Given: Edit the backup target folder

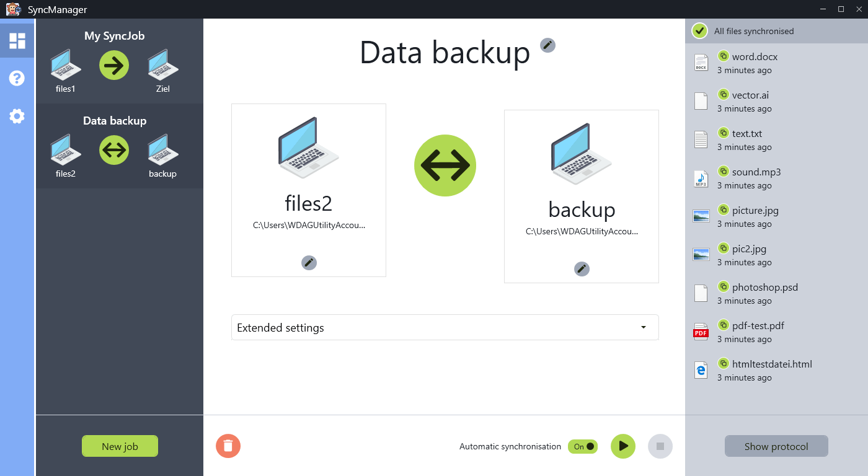Looking at the screenshot, I should pyautogui.click(x=582, y=268).
